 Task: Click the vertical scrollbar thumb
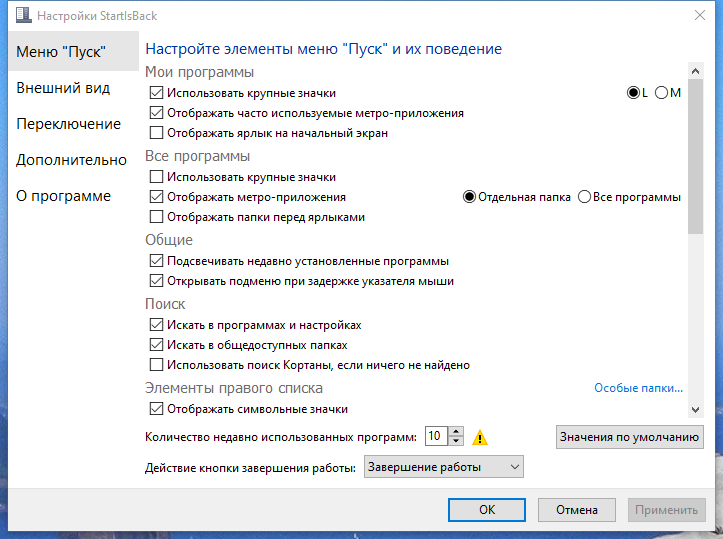[695, 157]
